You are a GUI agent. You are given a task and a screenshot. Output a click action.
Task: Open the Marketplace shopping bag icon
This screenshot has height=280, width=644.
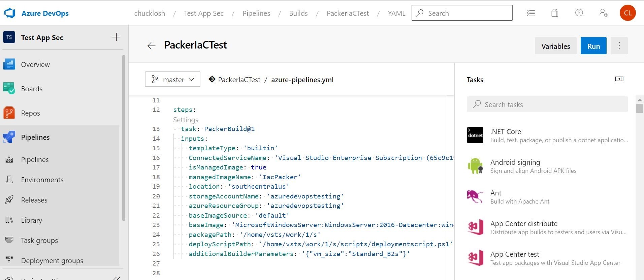pos(555,13)
